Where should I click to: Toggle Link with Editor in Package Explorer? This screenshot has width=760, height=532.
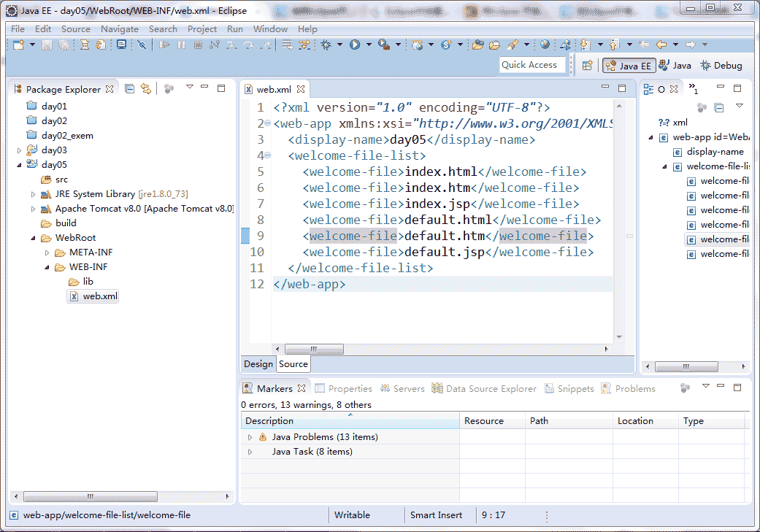(x=146, y=89)
